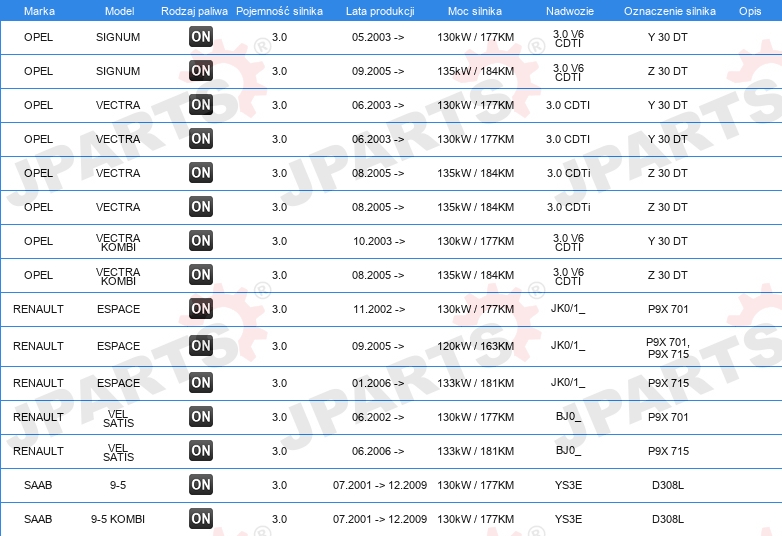Screen dimensions: 782x536
Task: Click SAAB brand in the 9-5 KOMBI row
Action: 38,519
